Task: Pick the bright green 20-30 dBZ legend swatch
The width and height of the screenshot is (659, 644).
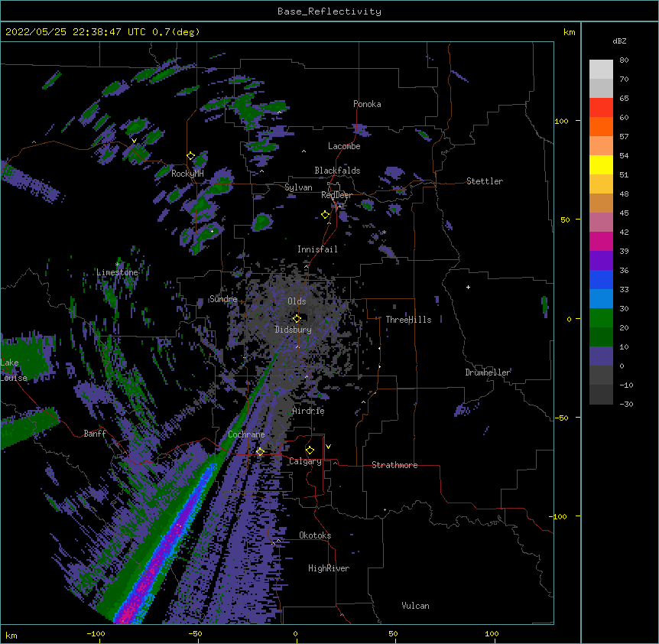Action: click(601, 318)
